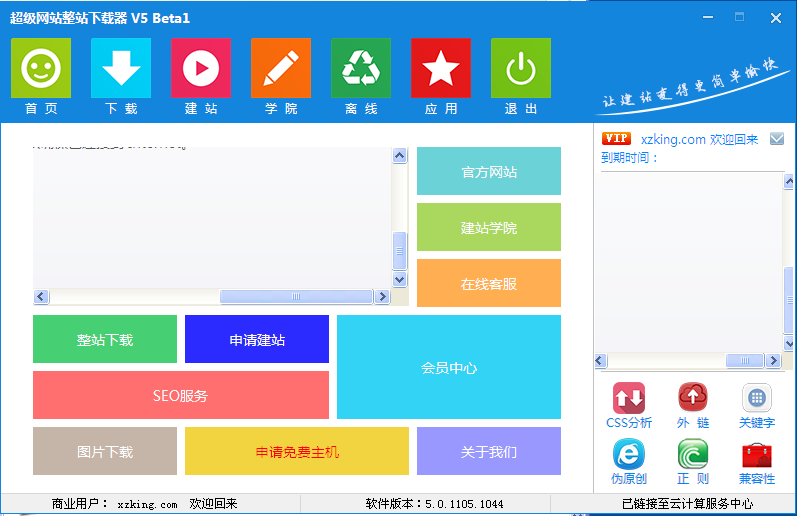Open the mail envelope icon beside welcome text
The width and height of the screenshot is (797, 516).
[776, 139]
